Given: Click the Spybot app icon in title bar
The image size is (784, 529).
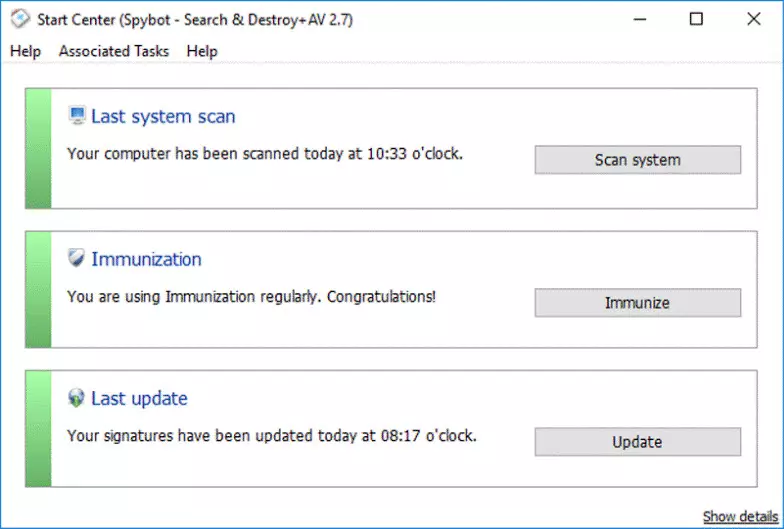Looking at the screenshot, I should (20, 20).
